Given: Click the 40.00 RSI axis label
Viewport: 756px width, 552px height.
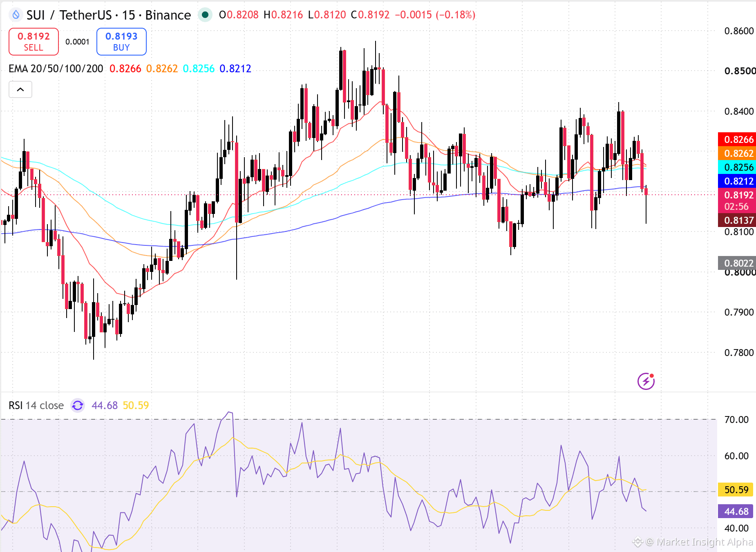Looking at the screenshot, I should [736, 528].
